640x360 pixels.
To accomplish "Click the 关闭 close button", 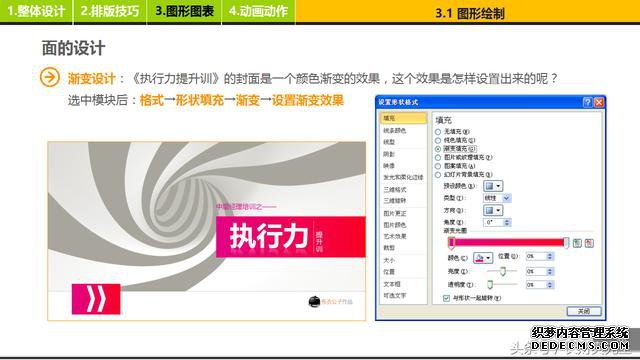I will point(584,311).
